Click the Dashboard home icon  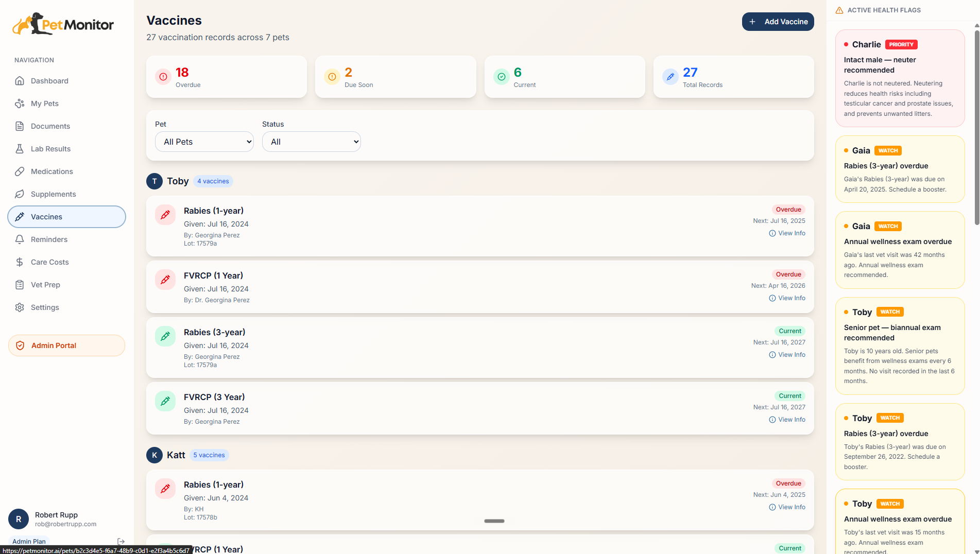tap(20, 81)
